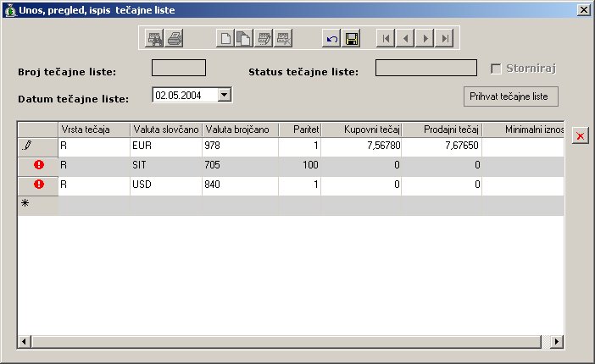
Task: Click cell with code 978
Action: click(x=240, y=146)
